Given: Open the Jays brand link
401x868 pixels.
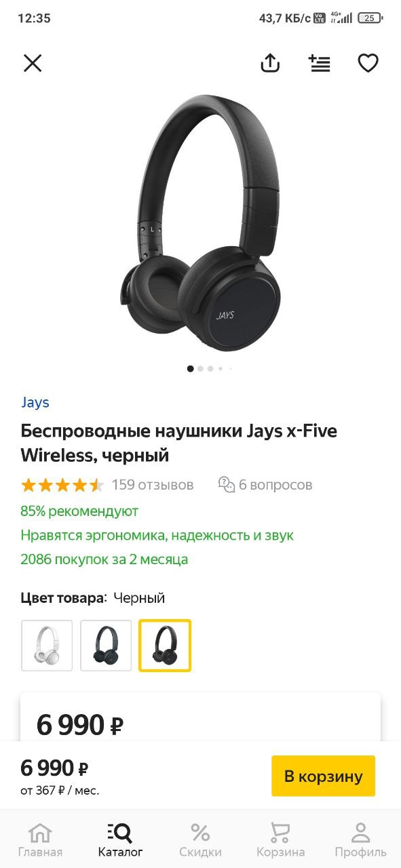Looking at the screenshot, I should pos(35,402).
